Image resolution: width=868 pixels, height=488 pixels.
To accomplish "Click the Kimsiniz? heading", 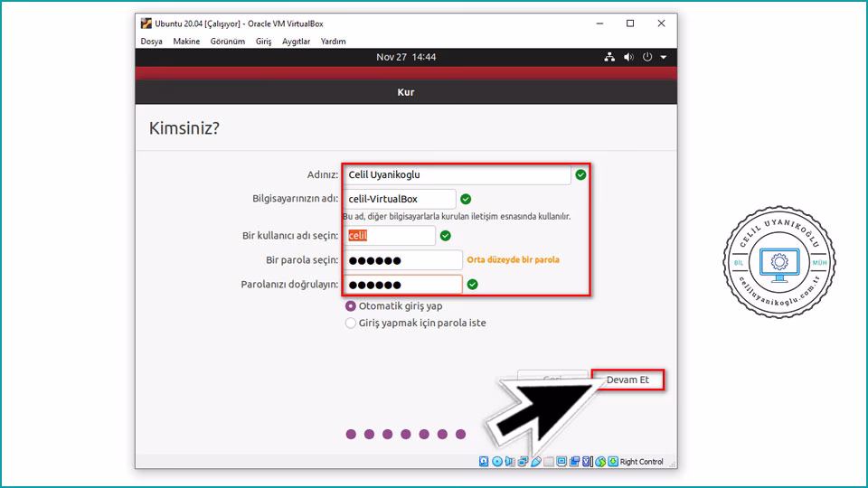I will (184, 128).
